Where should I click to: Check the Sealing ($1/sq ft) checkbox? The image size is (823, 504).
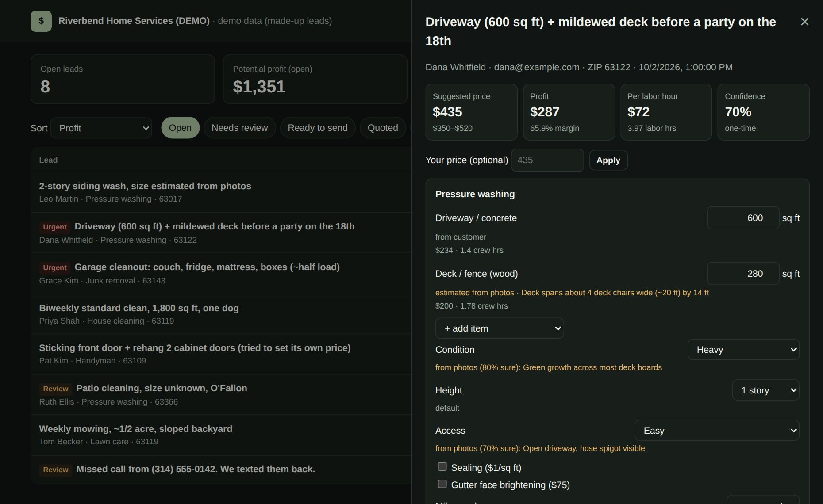point(442,467)
